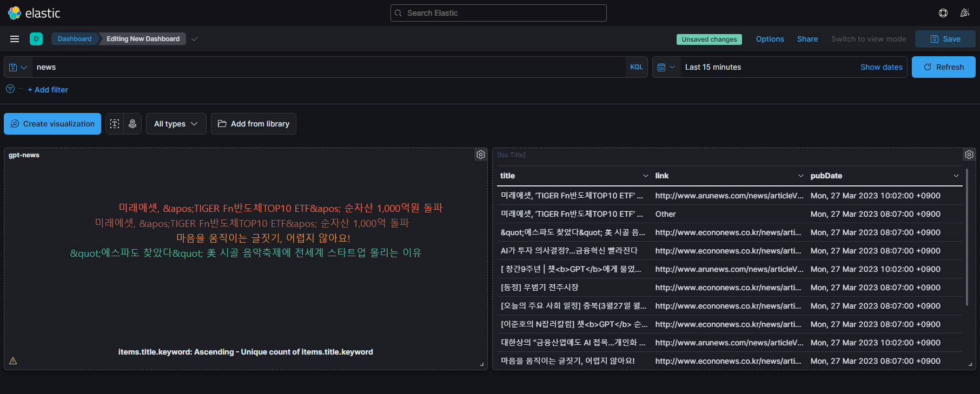This screenshot has height=394, width=980.
Task: Click the Unsaved changes badge
Action: 709,39
